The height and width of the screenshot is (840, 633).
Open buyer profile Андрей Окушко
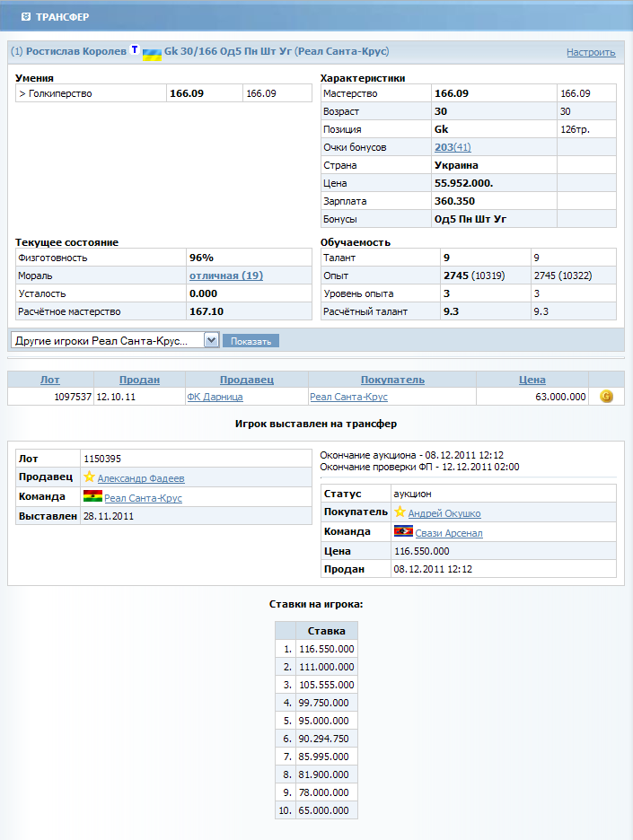click(444, 513)
